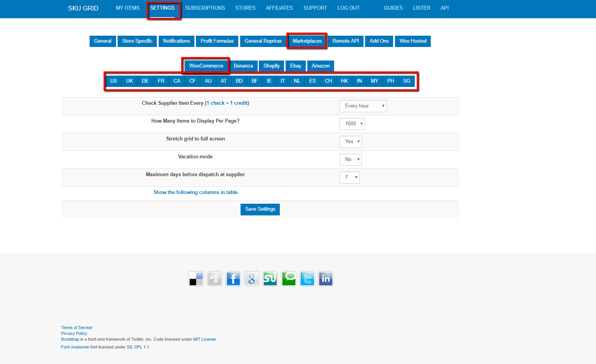Open Stretch grid to full screen dropdown
The image size is (596, 364).
tap(351, 142)
